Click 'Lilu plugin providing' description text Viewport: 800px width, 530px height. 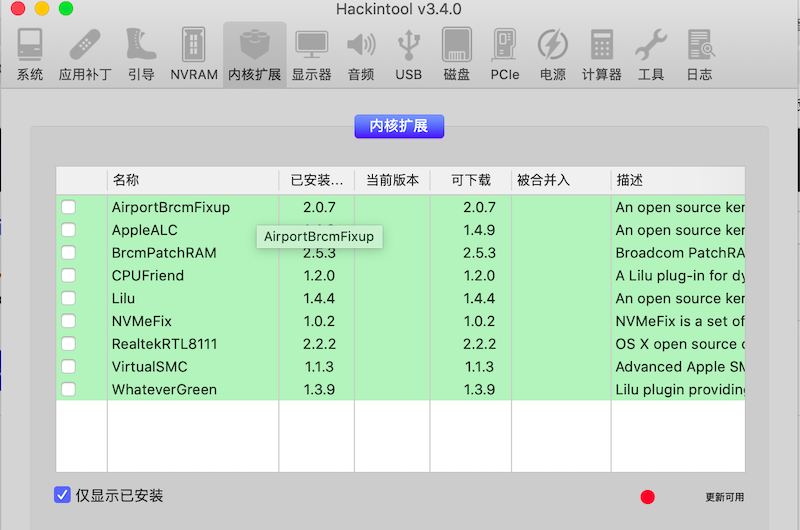pos(680,389)
